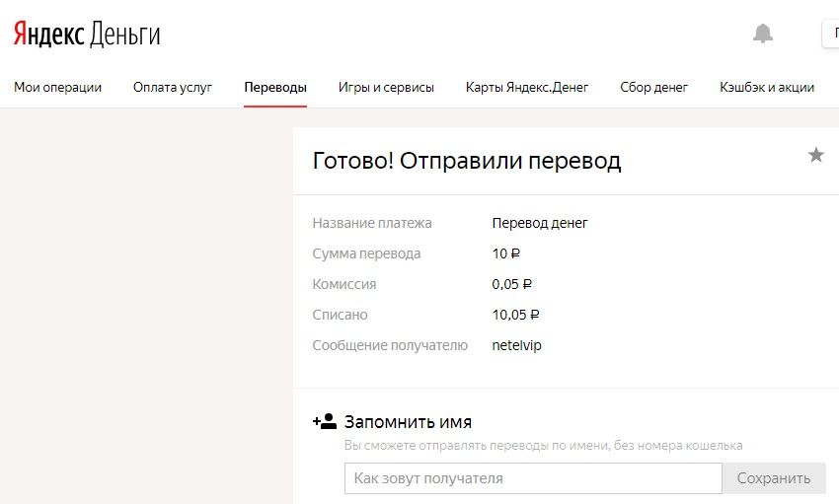Click the Перевод денег payment name value
Viewport: 839px width, 504px height.
[x=539, y=223]
